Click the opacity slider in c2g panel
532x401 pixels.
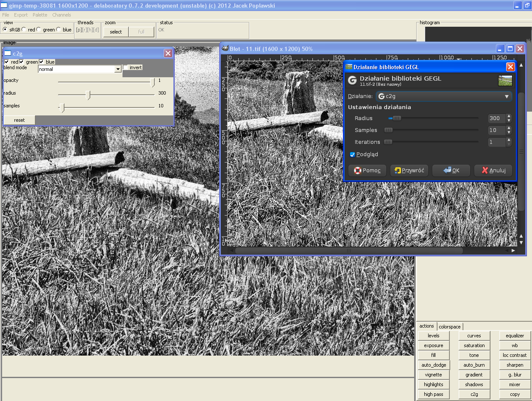coord(106,82)
